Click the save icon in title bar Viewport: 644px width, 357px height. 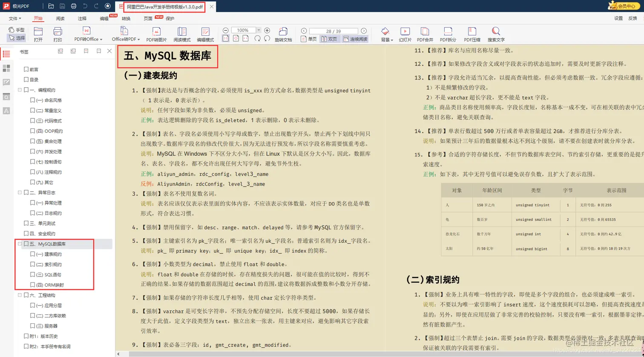pos(63,6)
